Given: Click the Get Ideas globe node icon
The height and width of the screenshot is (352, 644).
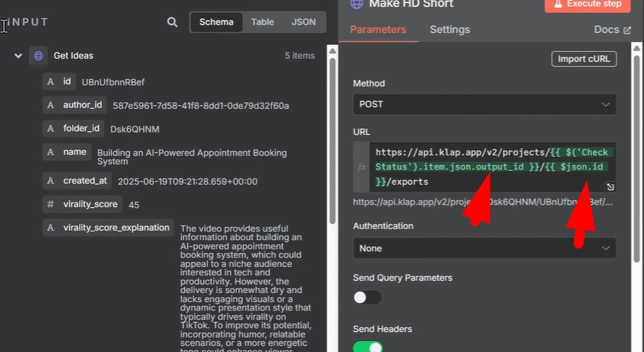Looking at the screenshot, I should coord(38,55).
